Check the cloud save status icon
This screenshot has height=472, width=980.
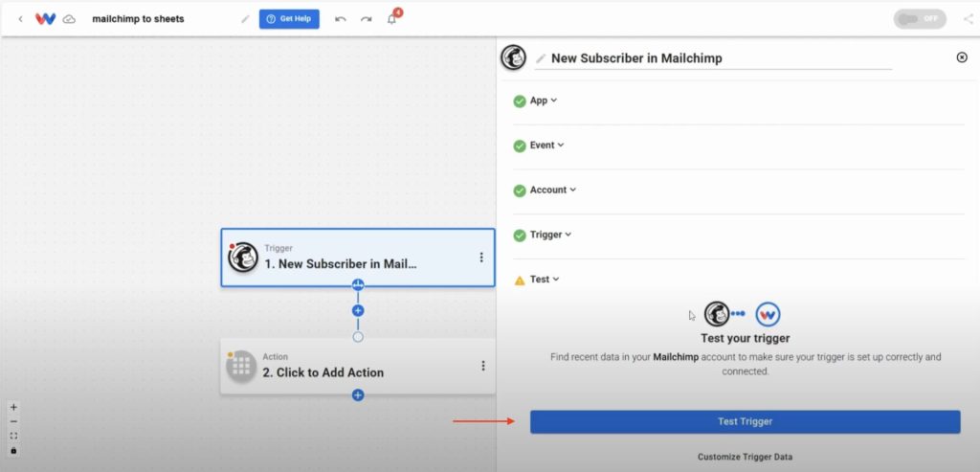point(69,19)
